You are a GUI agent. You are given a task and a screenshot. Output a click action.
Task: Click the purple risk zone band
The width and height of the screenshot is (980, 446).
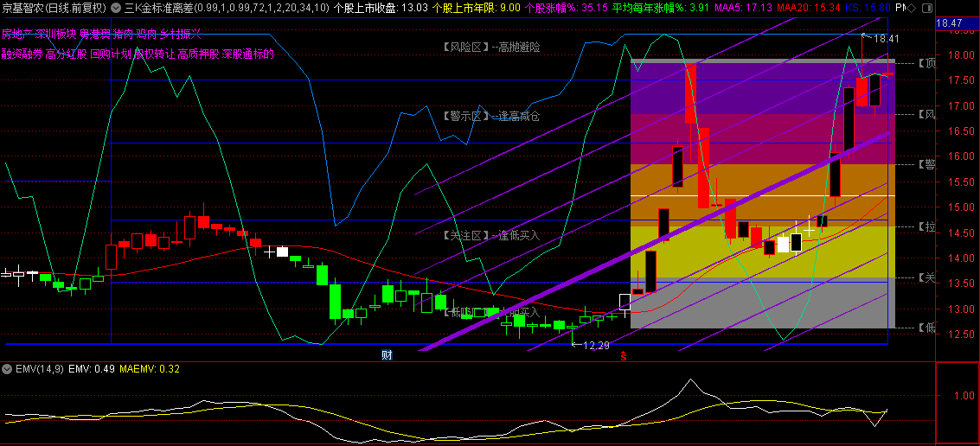pyautogui.click(x=763, y=88)
